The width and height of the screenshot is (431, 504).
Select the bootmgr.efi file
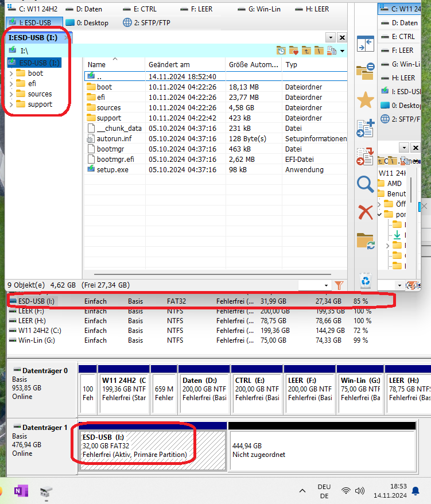click(x=216, y=160)
